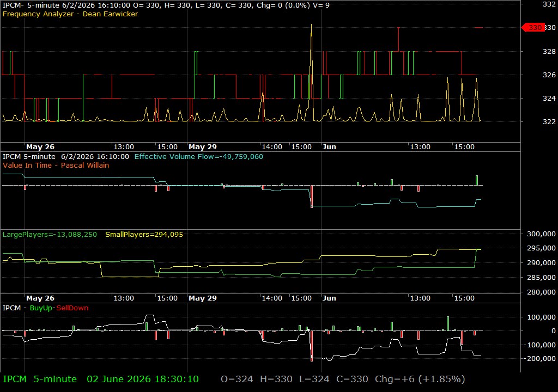The height and width of the screenshot is (392, 558).
Task: Click the May 26 date on top time axis
Action: point(40,146)
